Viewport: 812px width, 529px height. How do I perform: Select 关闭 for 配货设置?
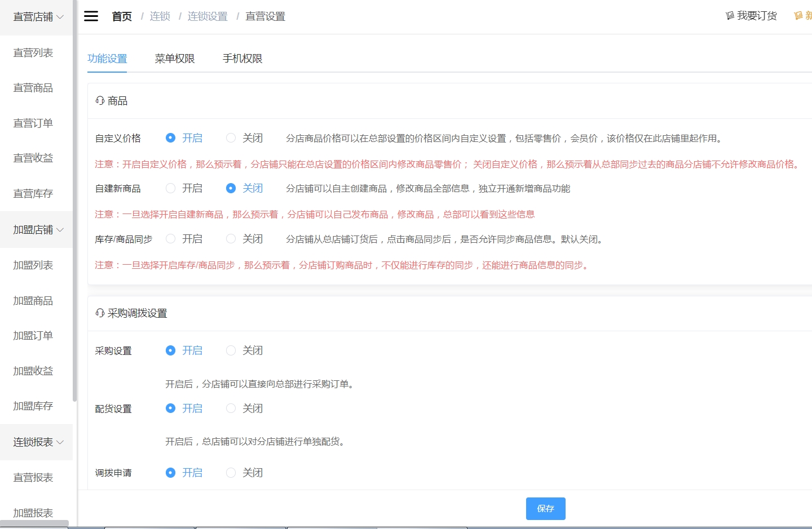245,408
